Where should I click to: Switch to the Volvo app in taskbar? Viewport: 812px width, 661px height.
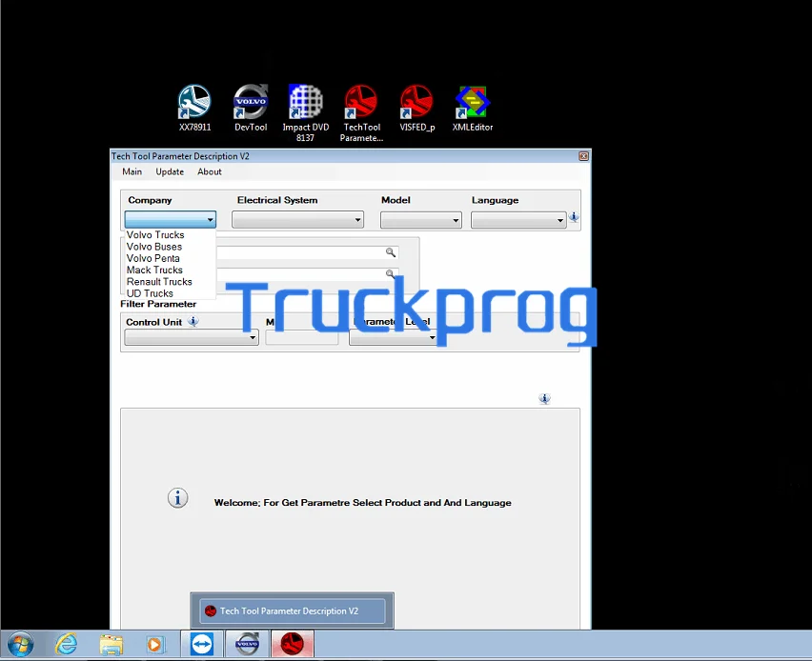tap(247, 645)
